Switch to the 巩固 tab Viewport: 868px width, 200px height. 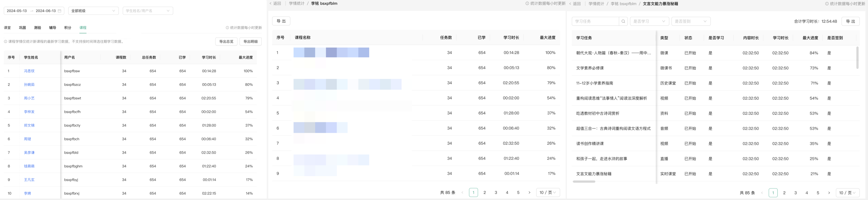[x=23, y=28]
